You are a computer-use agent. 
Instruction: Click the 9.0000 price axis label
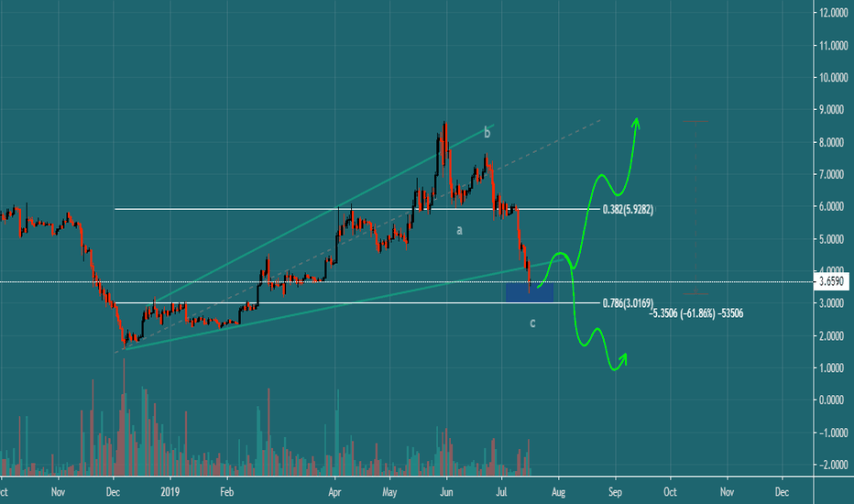point(833,110)
